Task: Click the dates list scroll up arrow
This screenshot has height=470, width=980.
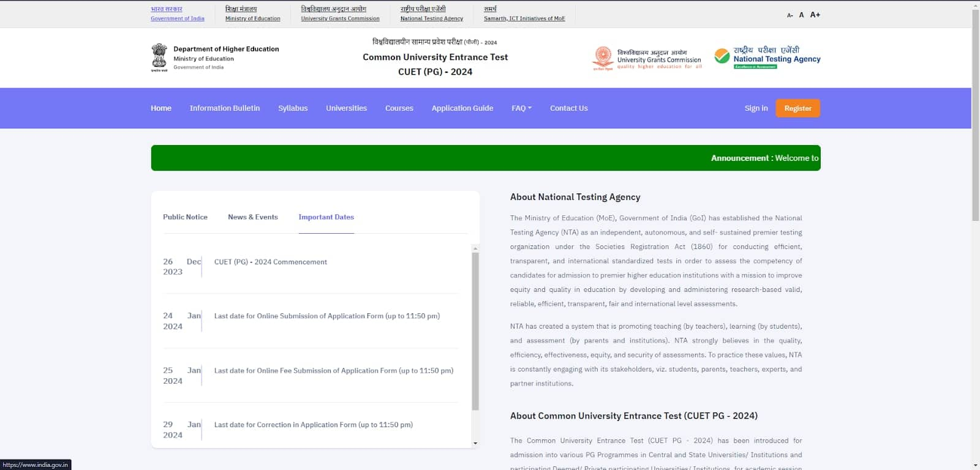Action: (475, 248)
